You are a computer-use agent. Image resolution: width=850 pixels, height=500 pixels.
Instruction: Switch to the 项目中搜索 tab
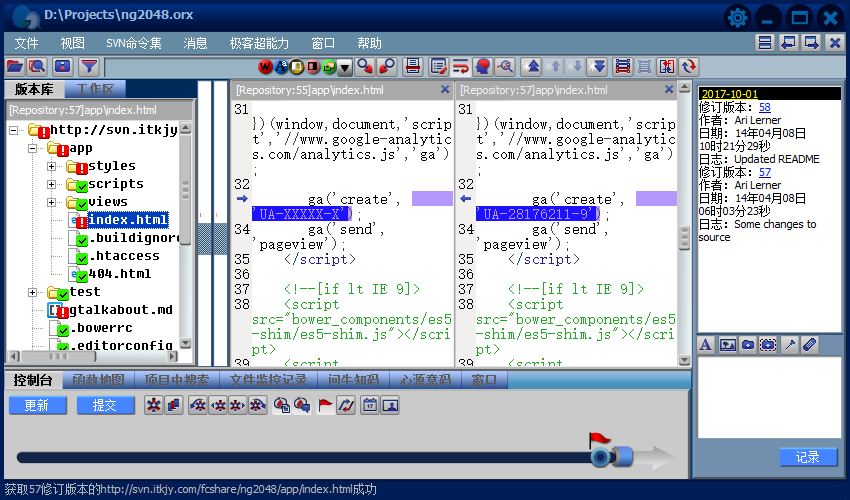click(x=176, y=380)
